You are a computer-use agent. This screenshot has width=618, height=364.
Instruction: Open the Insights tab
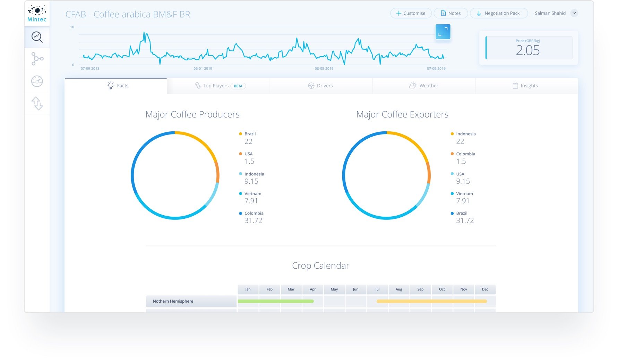pyautogui.click(x=525, y=86)
